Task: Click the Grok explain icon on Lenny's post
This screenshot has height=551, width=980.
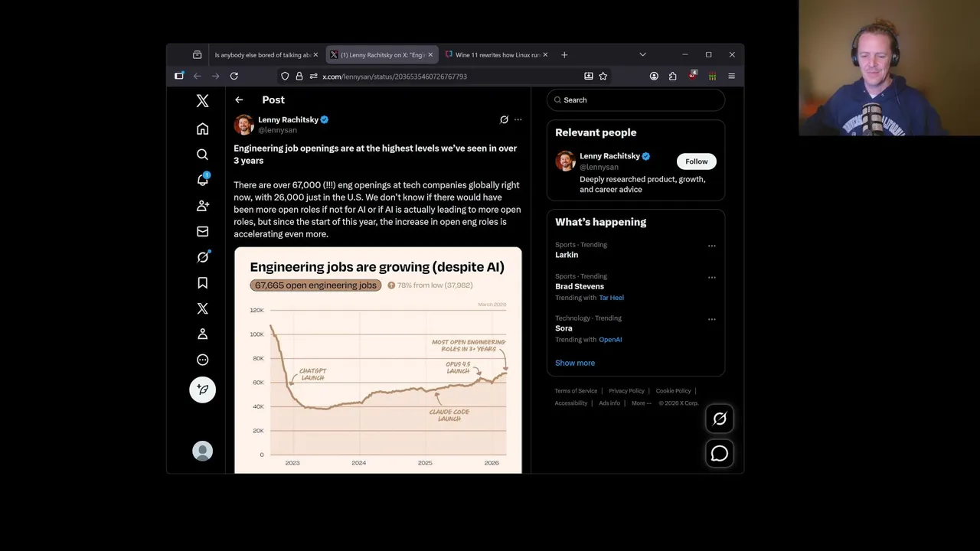Action: pos(504,119)
